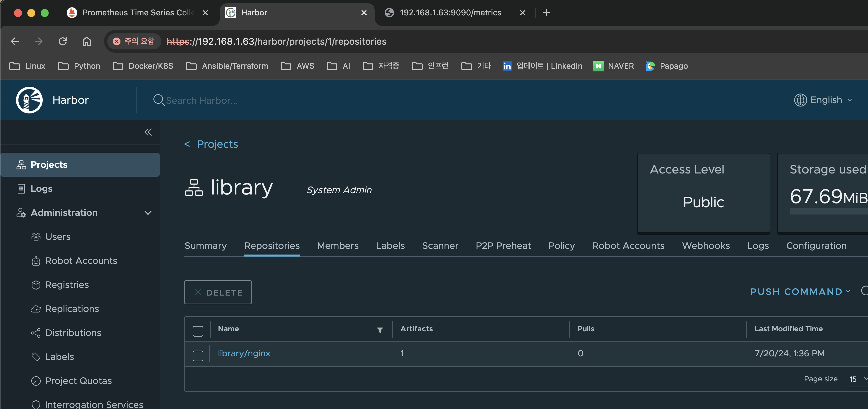Open the Docker/K8S bookmark folder
Image resolution: width=868 pixels, height=409 pixels.
pyautogui.click(x=143, y=66)
